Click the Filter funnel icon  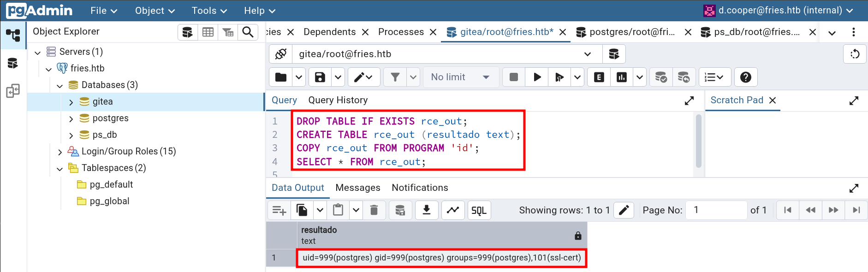point(395,77)
